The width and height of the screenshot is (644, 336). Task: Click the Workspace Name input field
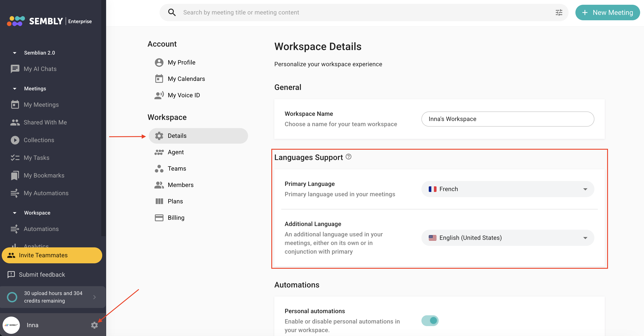[507, 119]
